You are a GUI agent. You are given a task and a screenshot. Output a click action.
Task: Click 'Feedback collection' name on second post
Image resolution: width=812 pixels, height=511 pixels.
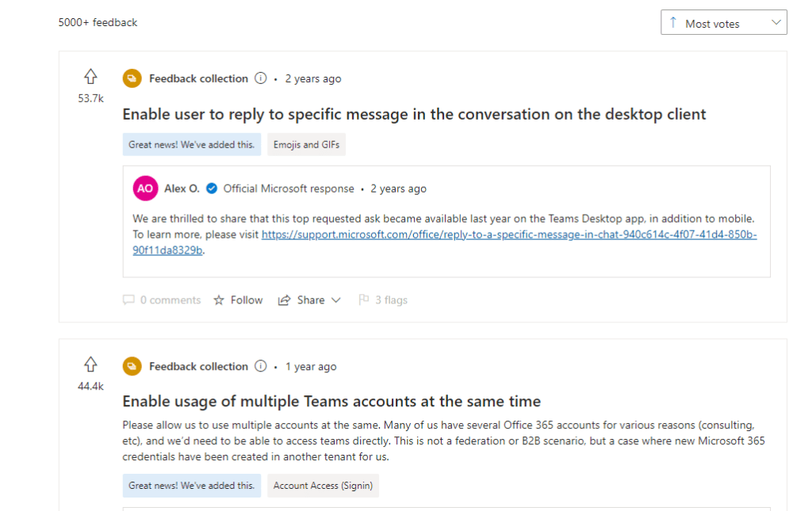[x=199, y=366]
